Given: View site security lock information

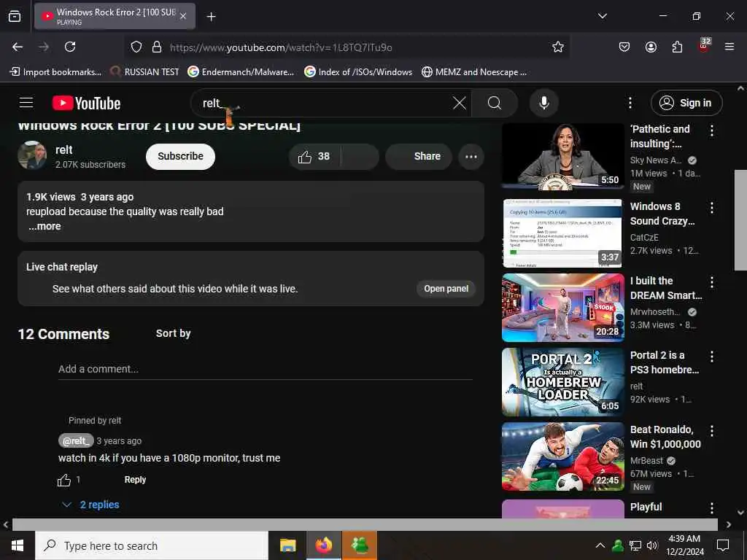Looking at the screenshot, I should pos(157,47).
